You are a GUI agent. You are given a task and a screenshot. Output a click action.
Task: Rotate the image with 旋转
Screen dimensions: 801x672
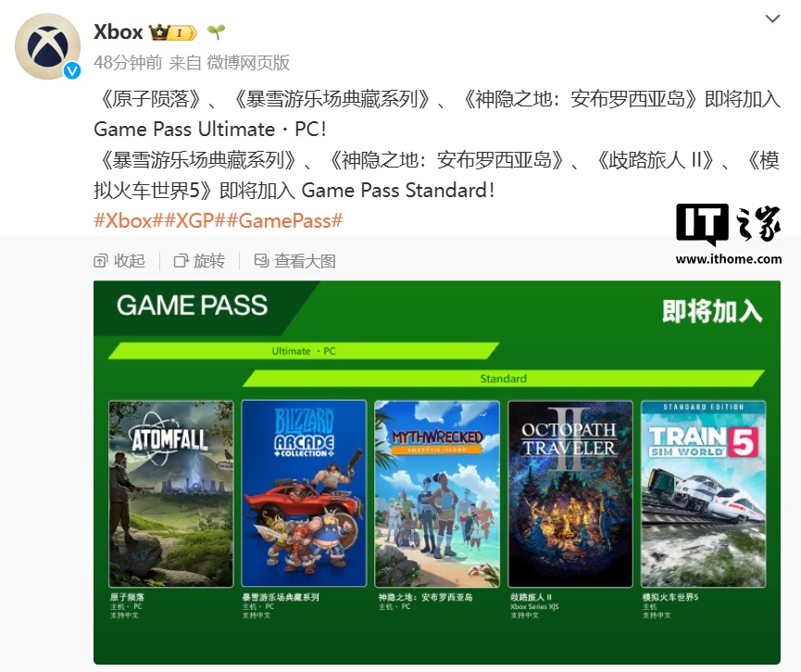pyautogui.click(x=199, y=261)
